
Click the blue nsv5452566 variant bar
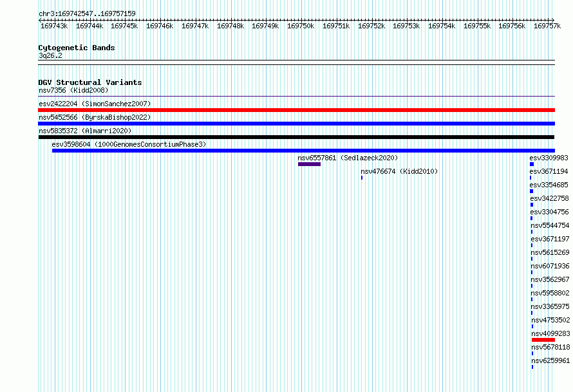[x=296, y=124]
